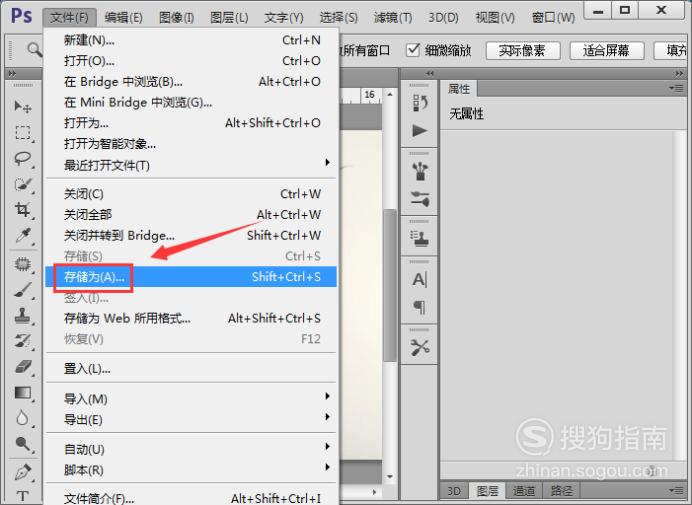Select the Spot Healing Brush tool

(23, 264)
